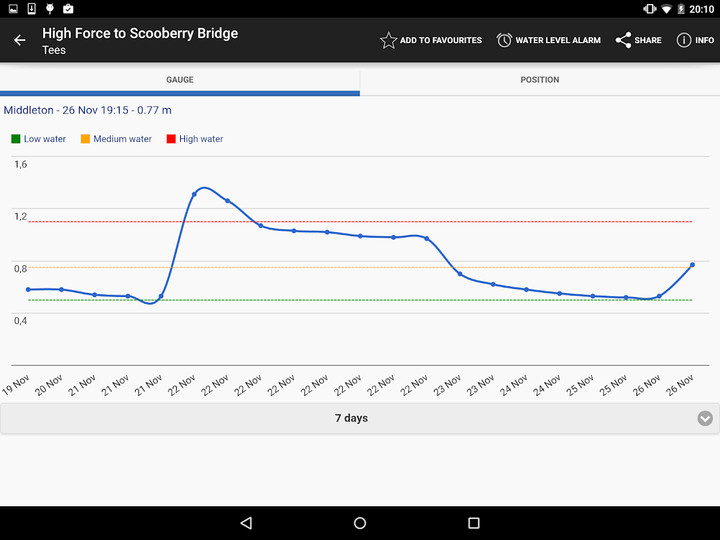The image size is (720, 540).
Task: Click the red High water legend entry
Action: click(x=195, y=139)
